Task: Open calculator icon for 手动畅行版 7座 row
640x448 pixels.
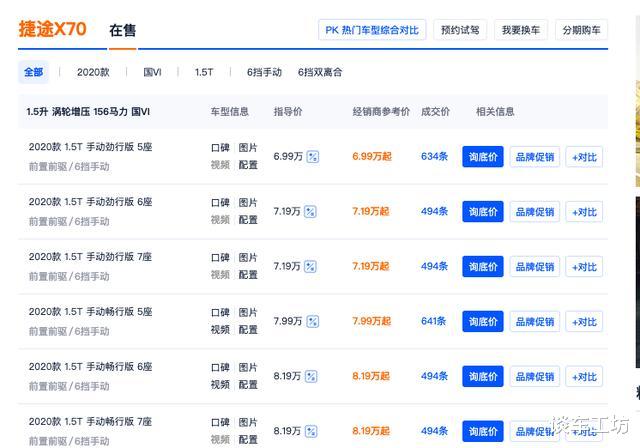Action: 311,431
